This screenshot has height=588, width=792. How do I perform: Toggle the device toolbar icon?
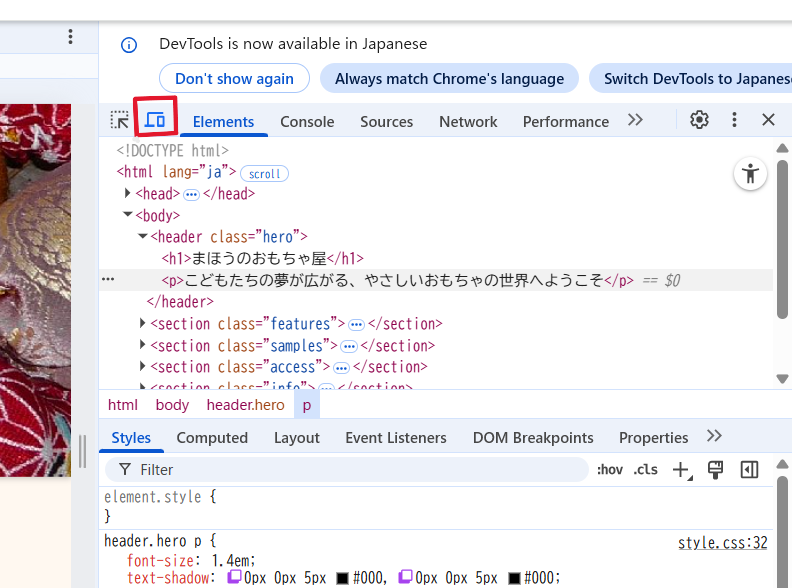point(155,120)
